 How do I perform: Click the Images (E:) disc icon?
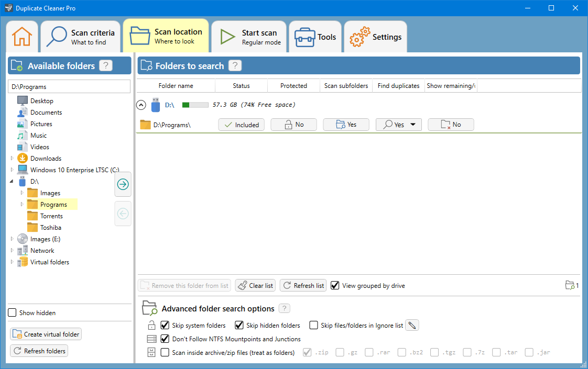pyautogui.click(x=23, y=239)
